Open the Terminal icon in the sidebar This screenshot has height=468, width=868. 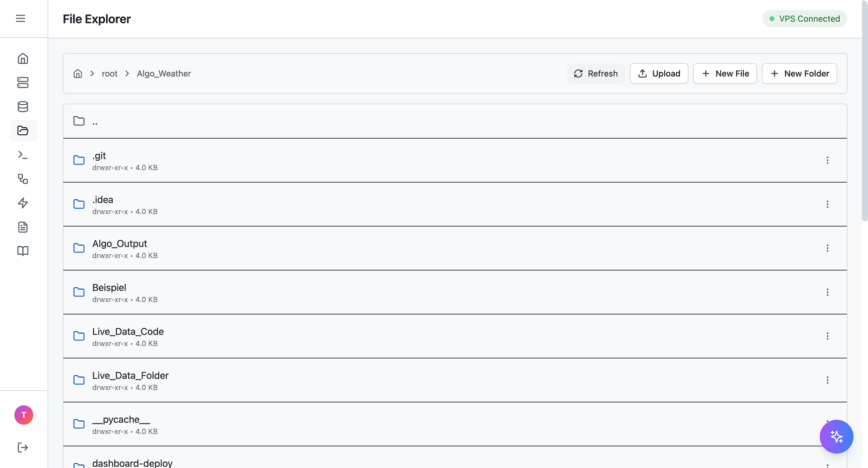pos(23,155)
